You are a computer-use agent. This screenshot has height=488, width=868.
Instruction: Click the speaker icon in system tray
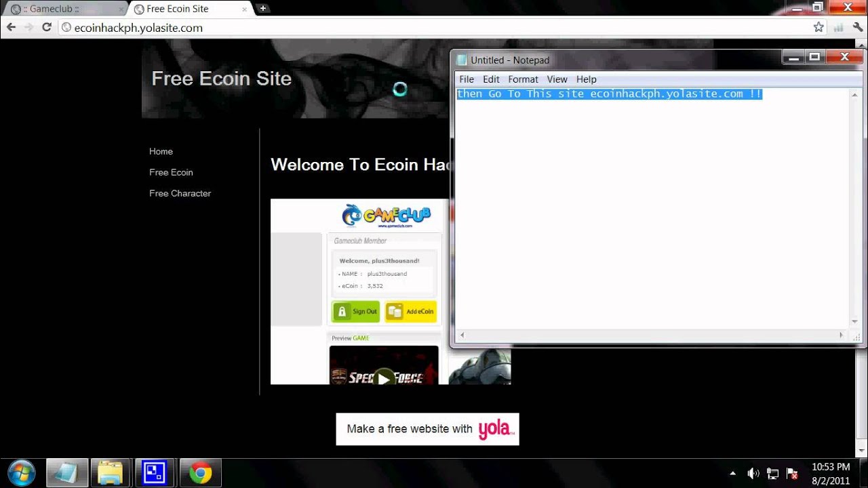753,473
